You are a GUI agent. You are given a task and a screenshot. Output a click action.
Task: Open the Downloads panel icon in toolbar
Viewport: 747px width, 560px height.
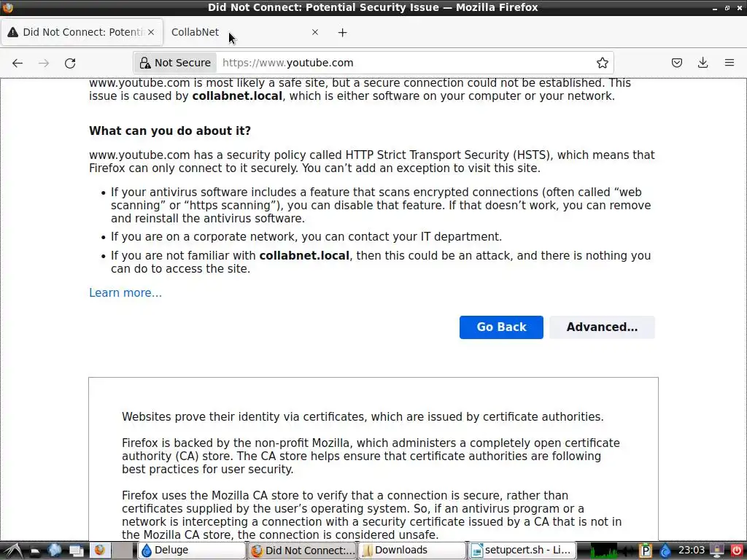coord(703,63)
